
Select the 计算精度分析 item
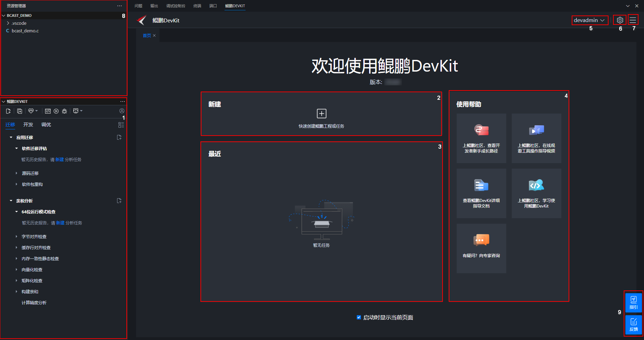(x=34, y=302)
